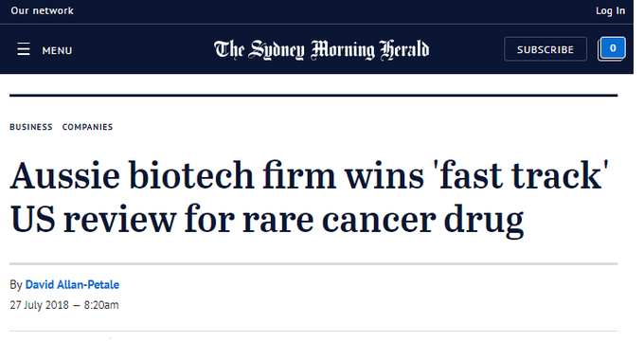This screenshot has height=341, width=644.
Task: Click the article headline about Aussie biotech firm
Action: click(x=309, y=197)
